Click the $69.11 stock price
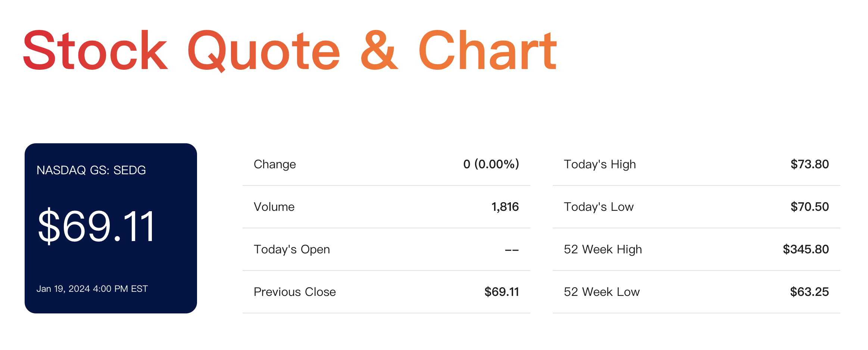The height and width of the screenshot is (350, 868). 96,226
